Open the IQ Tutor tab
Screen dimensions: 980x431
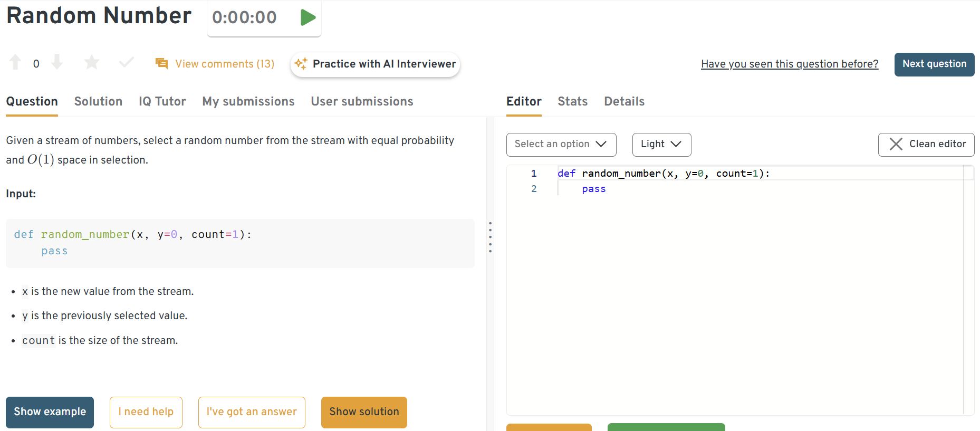(x=162, y=101)
